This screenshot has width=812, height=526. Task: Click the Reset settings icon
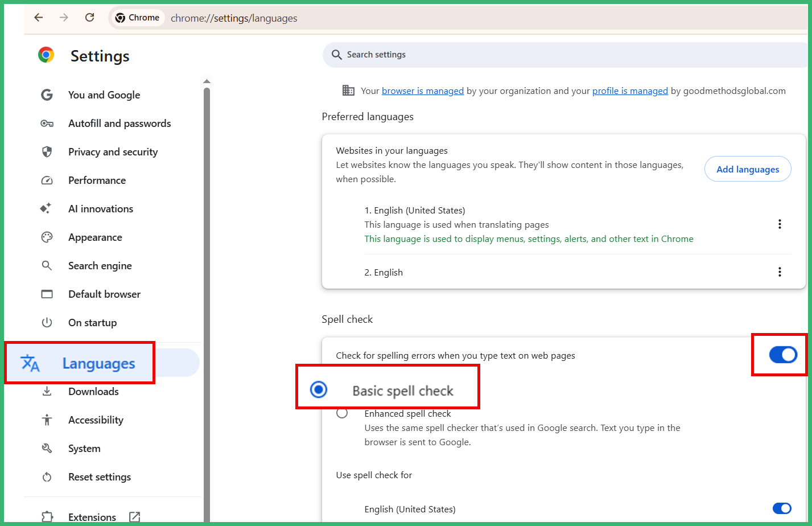[47, 476]
